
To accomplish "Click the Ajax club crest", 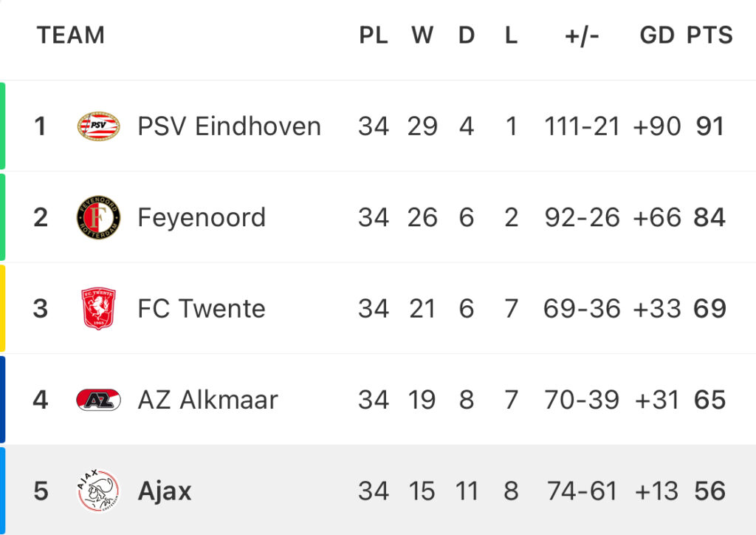I will pos(98,491).
